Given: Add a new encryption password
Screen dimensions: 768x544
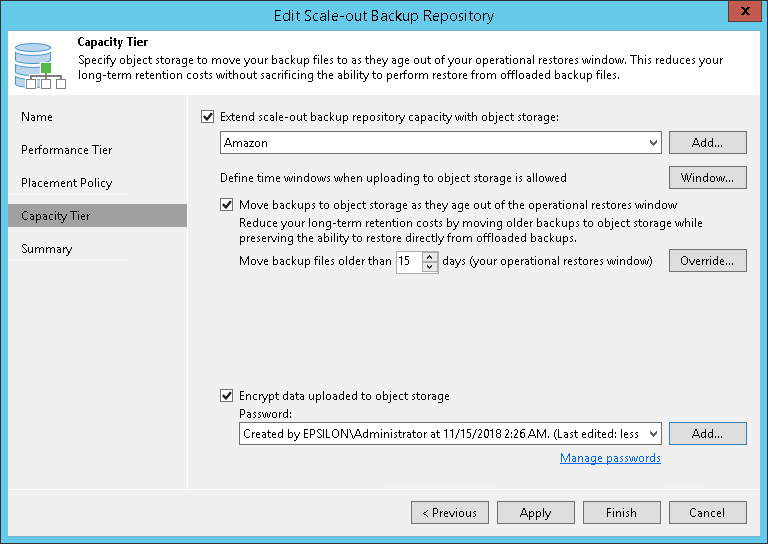Looking at the screenshot, I should (707, 434).
